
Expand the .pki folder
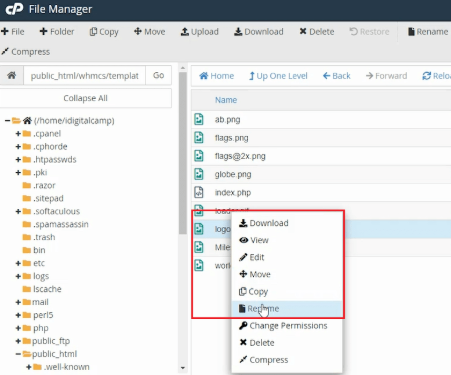click(18, 173)
